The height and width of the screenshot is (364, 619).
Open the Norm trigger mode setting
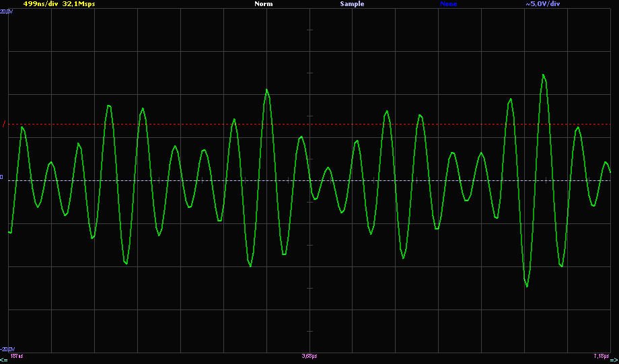pyautogui.click(x=263, y=4)
